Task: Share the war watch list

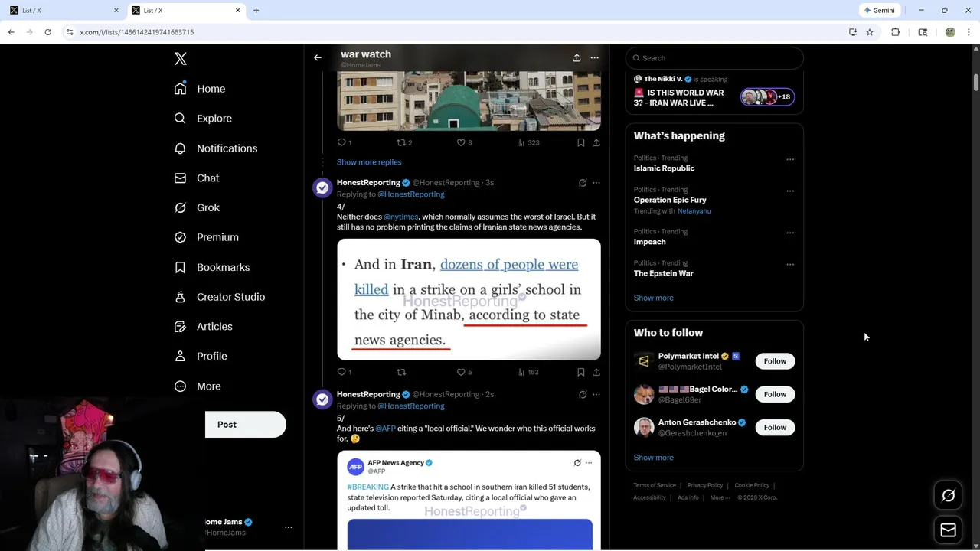Action: tap(577, 57)
